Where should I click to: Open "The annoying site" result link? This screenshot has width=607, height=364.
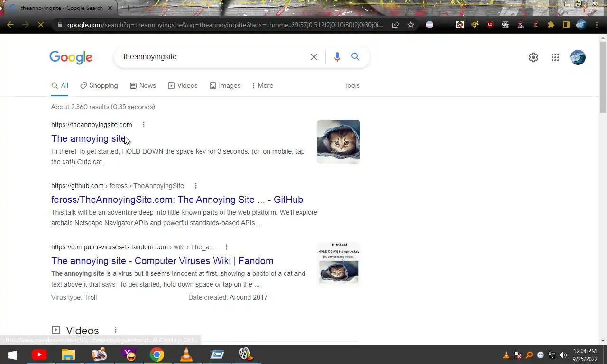point(89,138)
